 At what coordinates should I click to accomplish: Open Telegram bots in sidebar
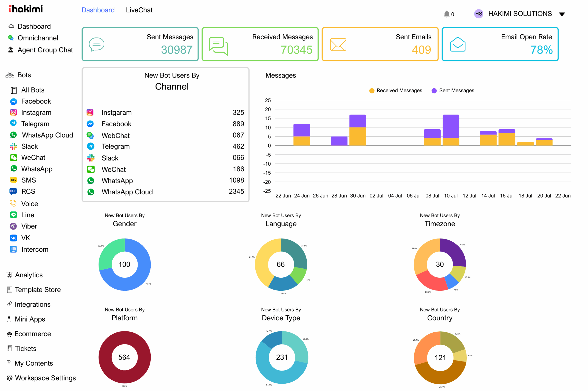35,124
